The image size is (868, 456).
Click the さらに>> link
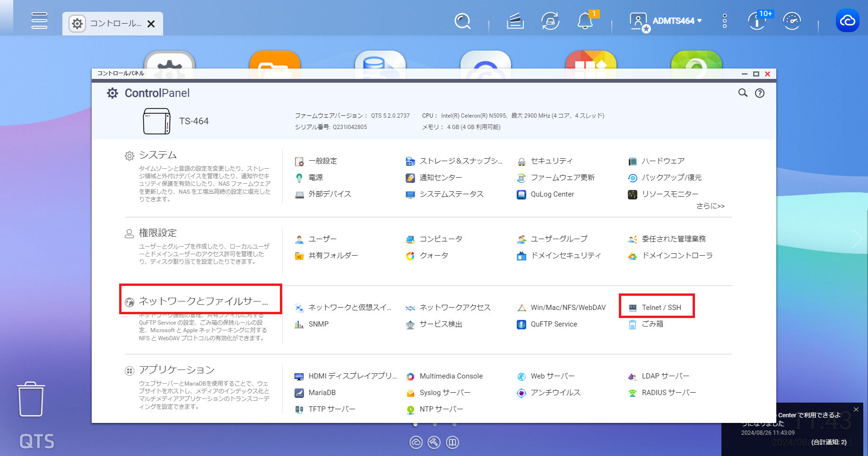[710, 206]
